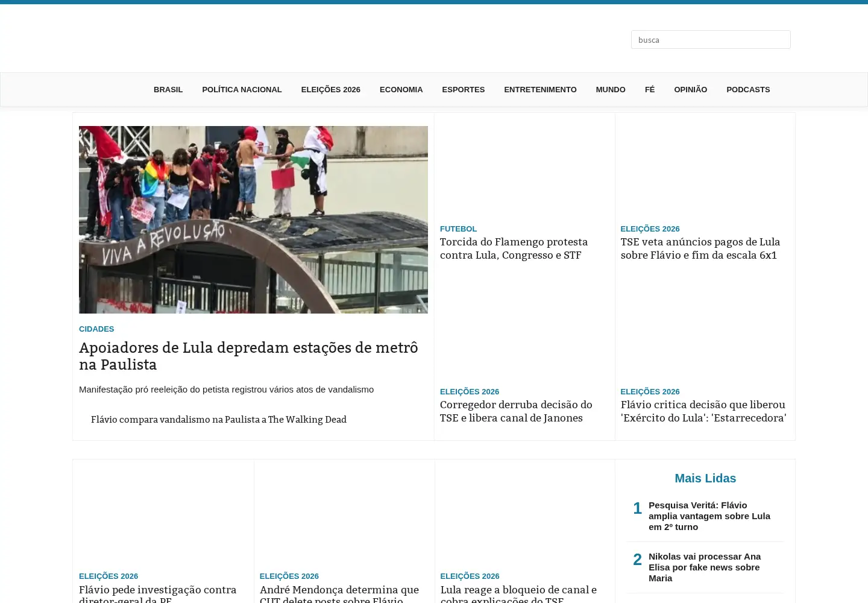
Task: Click ELEIÇÕES 2026 tag above Corregedor story
Action: pyautogui.click(x=470, y=391)
